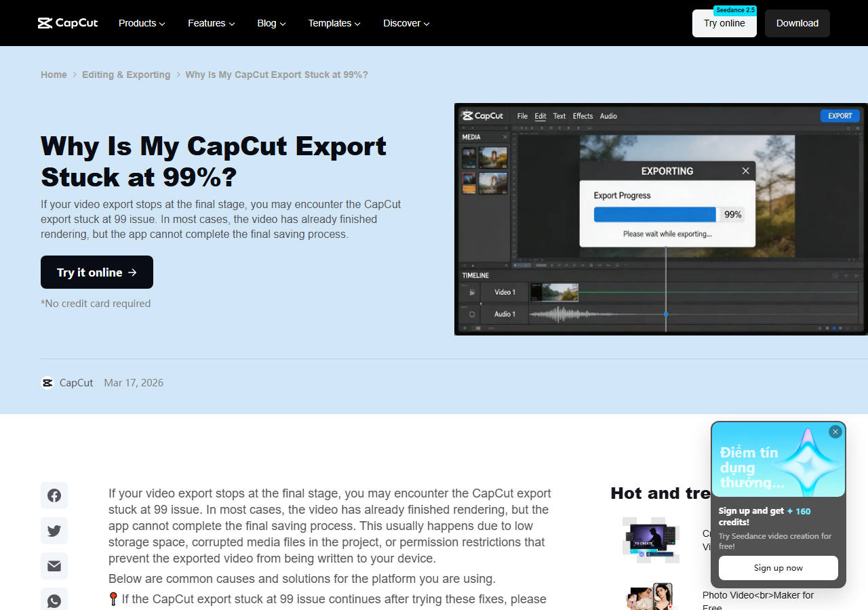This screenshot has height=610, width=868.
Task: Share the article via email
Action: coord(54,566)
